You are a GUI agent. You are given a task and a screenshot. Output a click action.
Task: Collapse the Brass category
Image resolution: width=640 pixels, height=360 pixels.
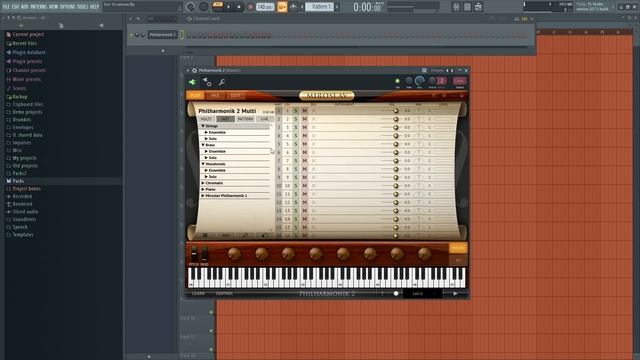click(x=203, y=145)
